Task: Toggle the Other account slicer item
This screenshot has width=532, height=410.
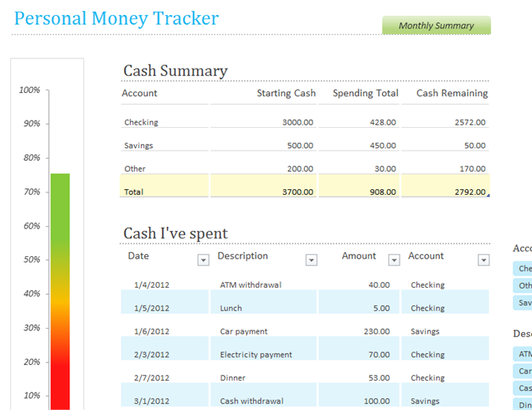Action: pos(523,285)
